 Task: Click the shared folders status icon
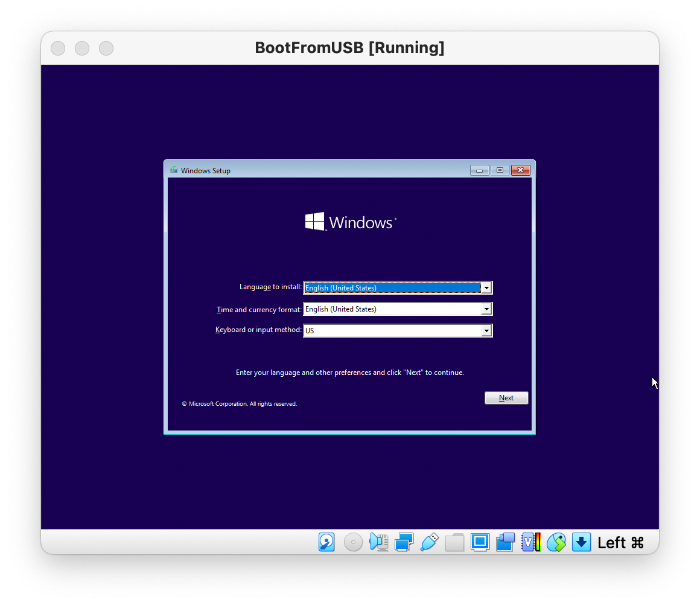tap(454, 542)
